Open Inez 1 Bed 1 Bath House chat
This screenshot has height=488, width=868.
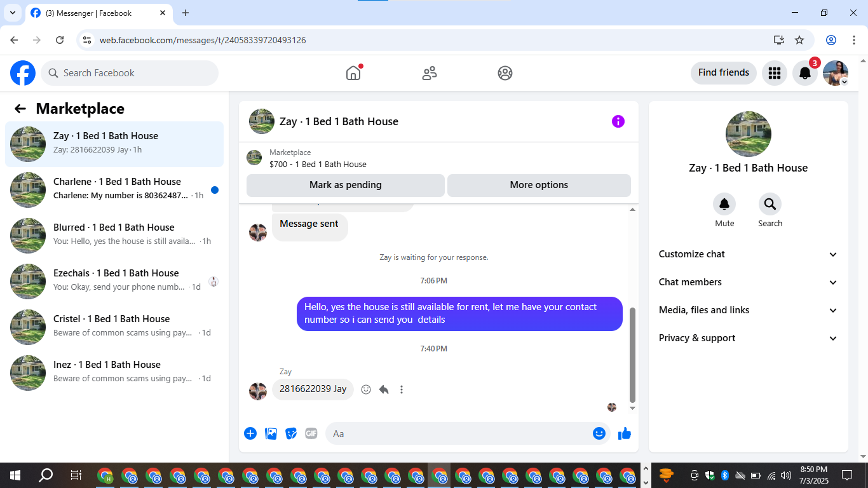click(x=114, y=373)
